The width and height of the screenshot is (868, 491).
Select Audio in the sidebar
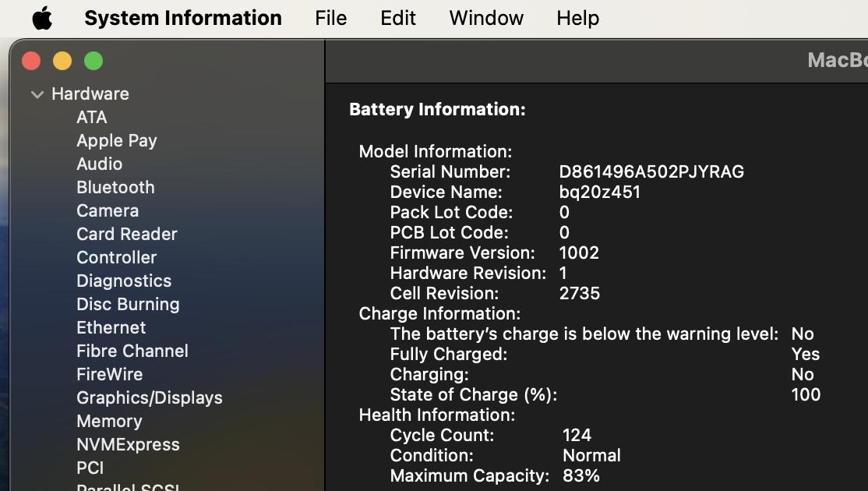[100, 164]
